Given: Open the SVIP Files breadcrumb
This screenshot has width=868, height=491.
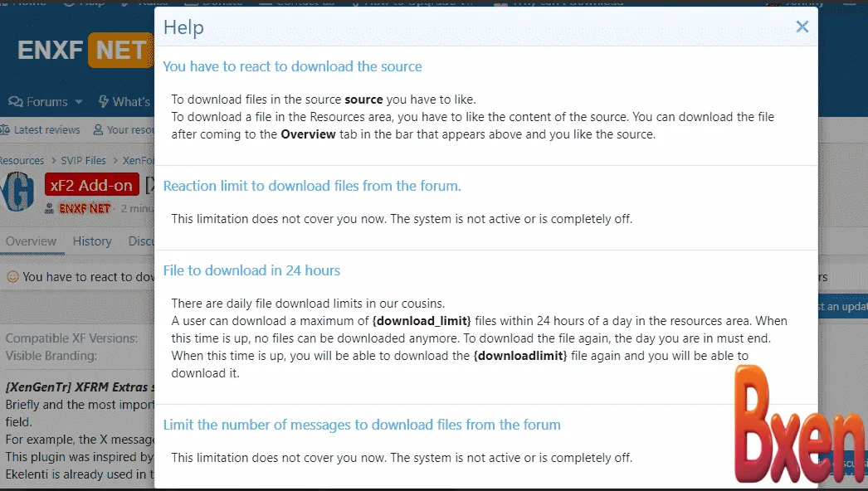Looking at the screenshot, I should pyautogui.click(x=83, y=160).
